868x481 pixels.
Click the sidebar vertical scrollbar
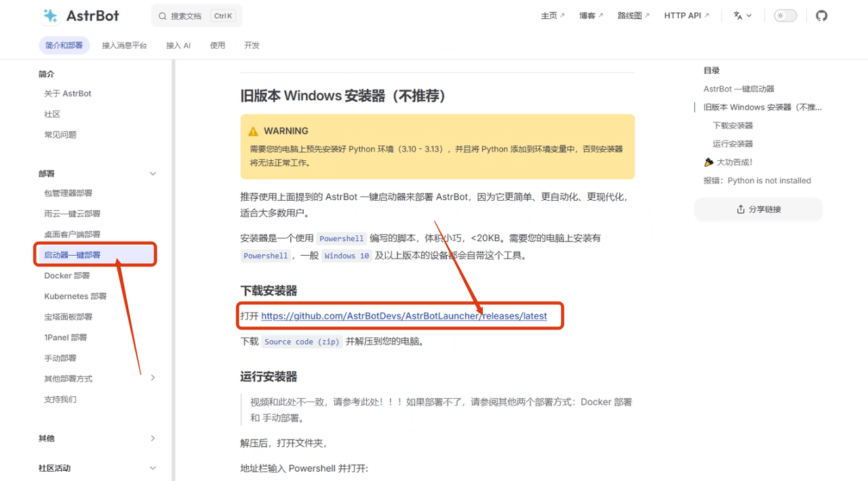(174, 270)
